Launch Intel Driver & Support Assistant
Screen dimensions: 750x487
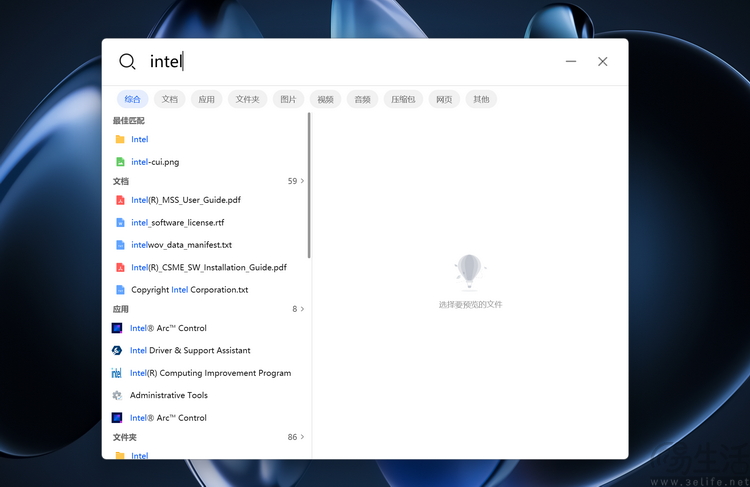coord(189,351)
